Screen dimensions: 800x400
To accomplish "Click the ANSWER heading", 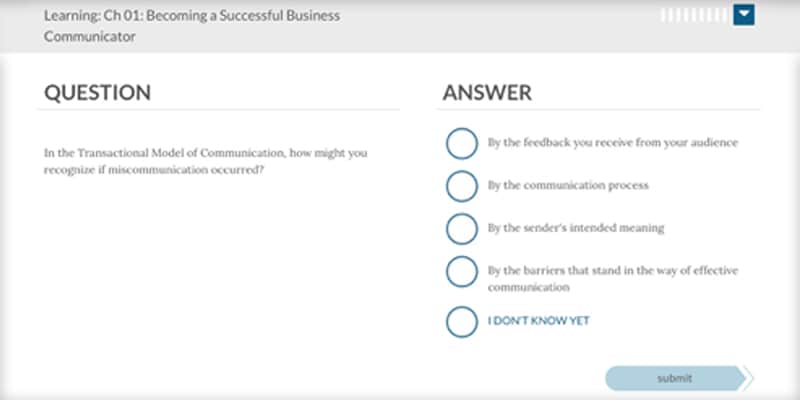I will tap(487, 92).
